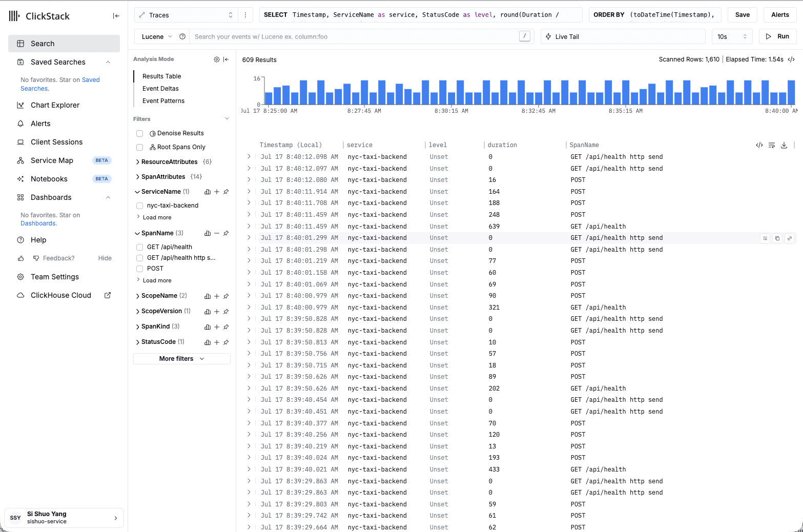Viewport: 803px width, 532px height.
Task: Show the ServiceName distribution chart
Action: [208, 192]
